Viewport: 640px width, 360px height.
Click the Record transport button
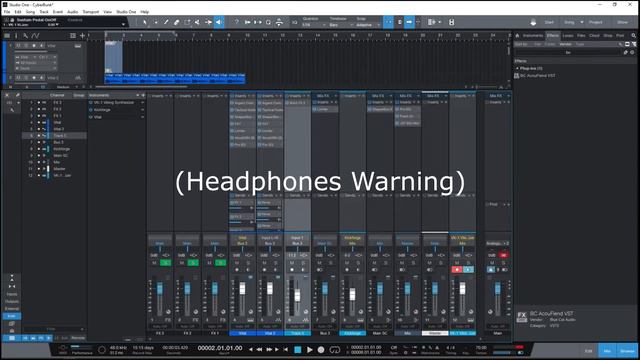321,350
